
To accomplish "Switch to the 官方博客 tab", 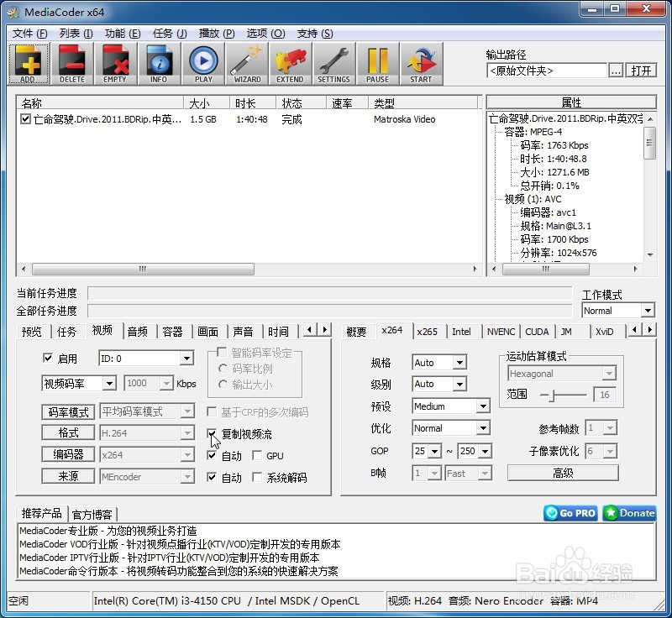I will tap(92, 514).
